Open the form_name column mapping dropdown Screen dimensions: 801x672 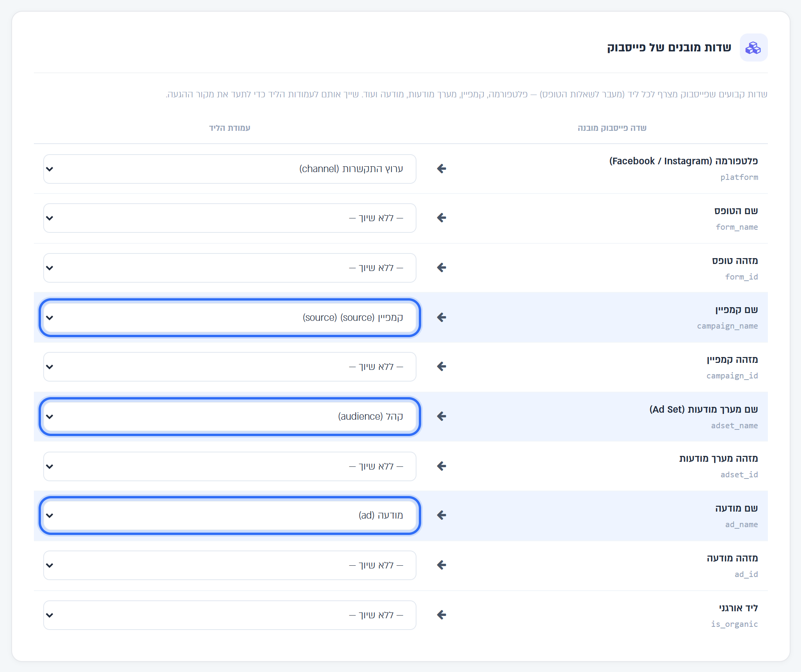coord(230,218)
